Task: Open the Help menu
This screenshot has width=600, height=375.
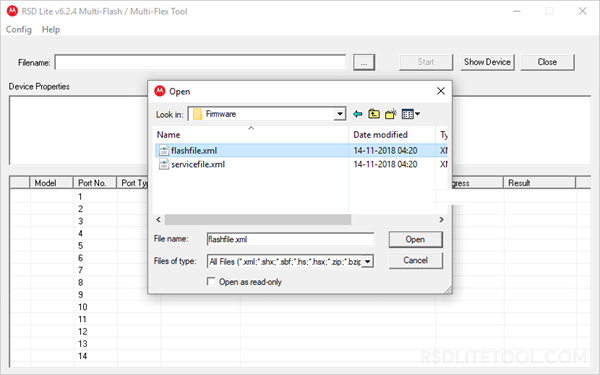Action: tap(51, 29)
